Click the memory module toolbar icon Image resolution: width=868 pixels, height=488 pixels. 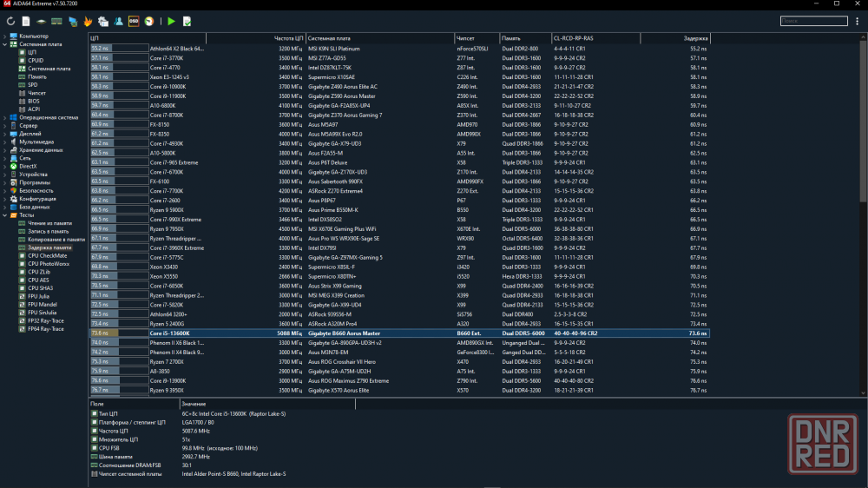pos(56,21)
